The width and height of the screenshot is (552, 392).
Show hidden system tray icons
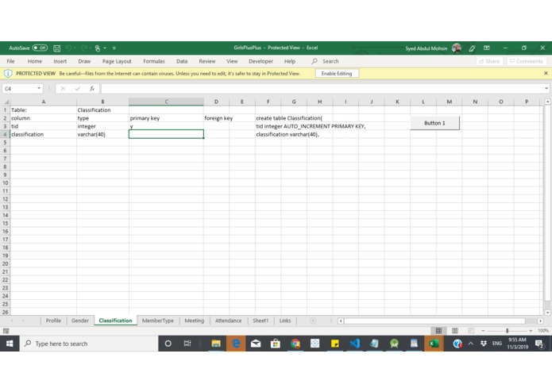(471, 344)
